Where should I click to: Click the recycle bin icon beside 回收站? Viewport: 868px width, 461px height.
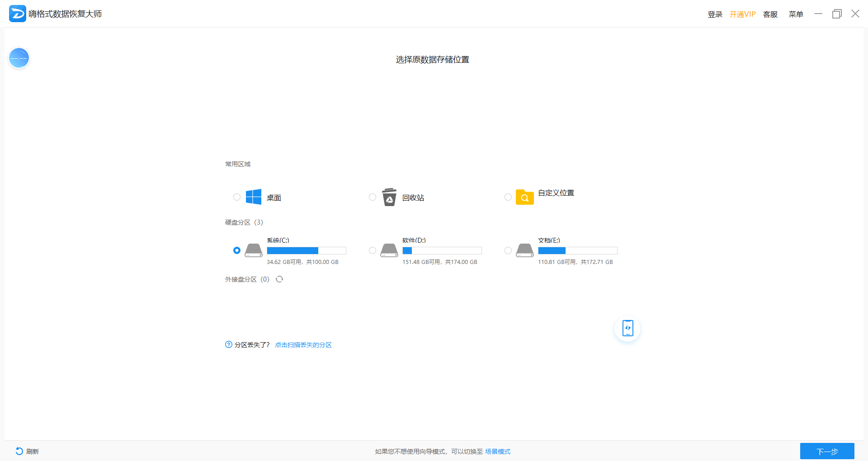tap(389, 197)
